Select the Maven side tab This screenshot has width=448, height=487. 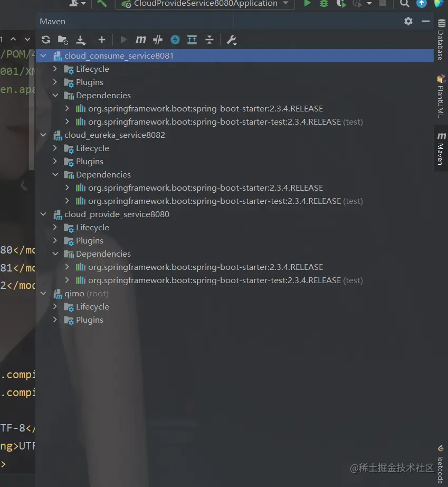pyautogui.click(x=441, y=148)
